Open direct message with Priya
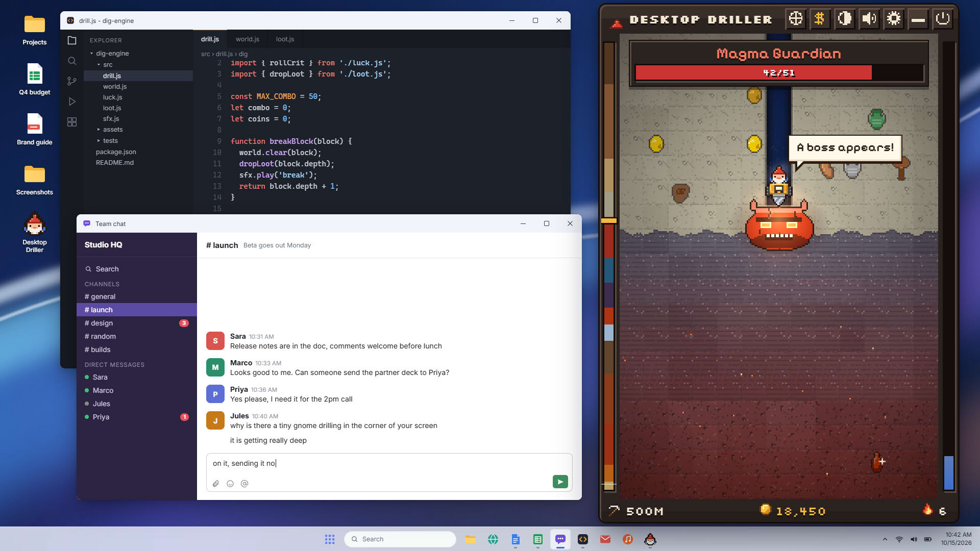This screenshot has width=980, height=551. point(136,417)
